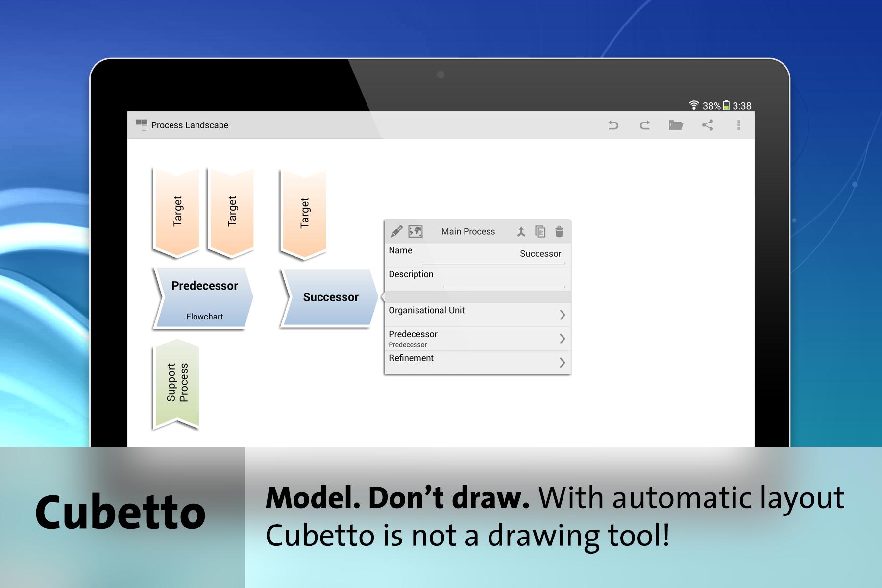Tap the Name label in popup
The width and height of the screenshot is (882, 588).
pyautogui.click(x=400, y=250)
